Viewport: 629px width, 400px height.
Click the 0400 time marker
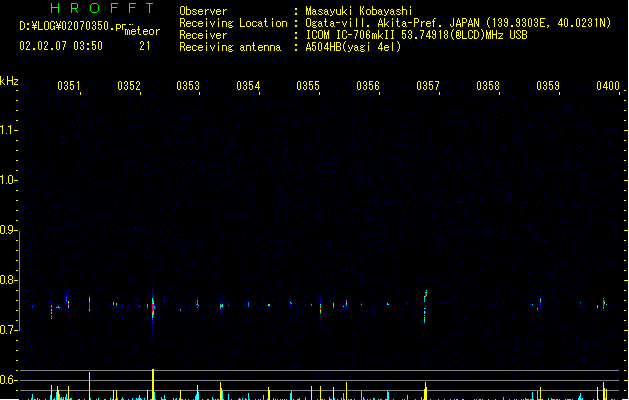click(608, 85)
